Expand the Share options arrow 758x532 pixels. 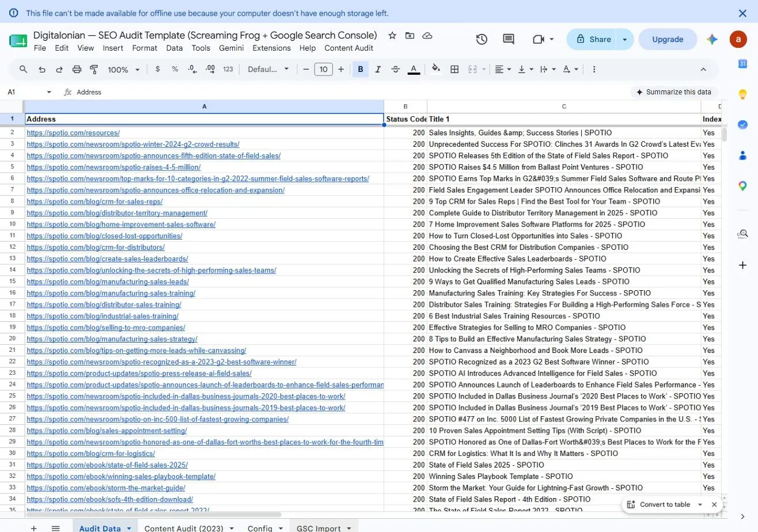pos(625,39)
